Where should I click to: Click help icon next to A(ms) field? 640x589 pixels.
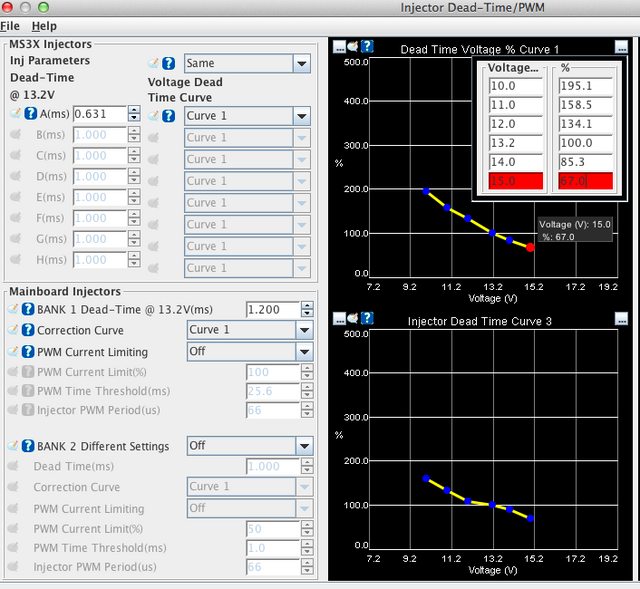point(30,114)
